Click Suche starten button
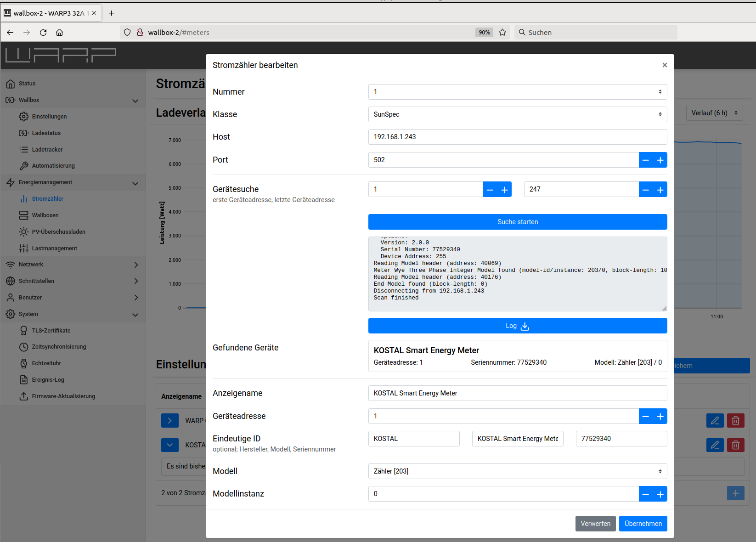The height and width of the screenshot is (542, 756). 518,222
